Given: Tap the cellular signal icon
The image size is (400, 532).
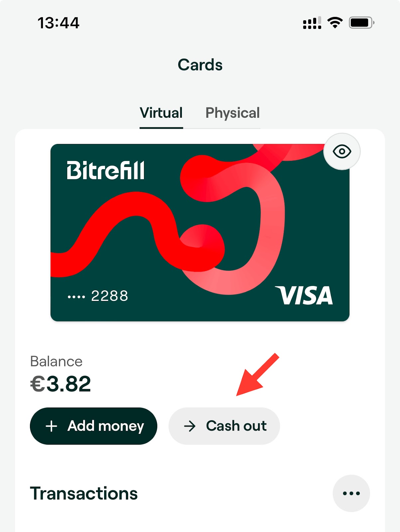Looking at the screenshot, I should (312, 23).
